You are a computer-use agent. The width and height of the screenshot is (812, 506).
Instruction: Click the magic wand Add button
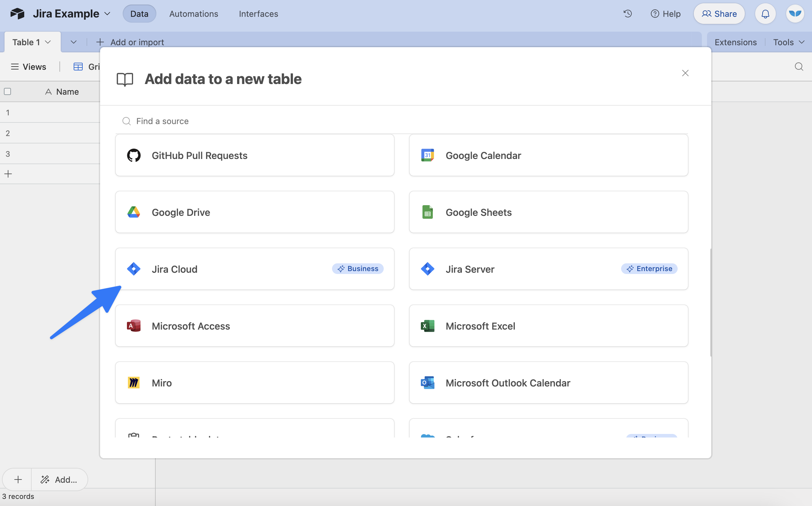pos(59,480)
